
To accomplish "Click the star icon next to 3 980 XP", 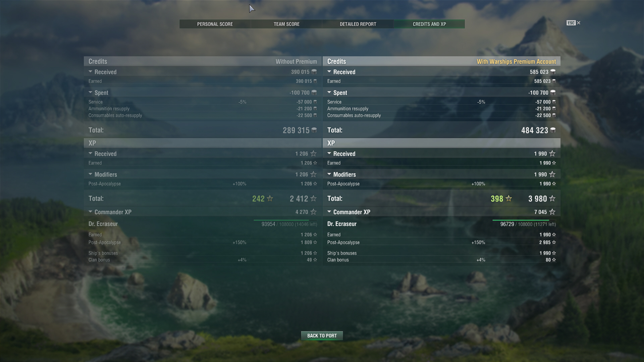I will point(552,198).
